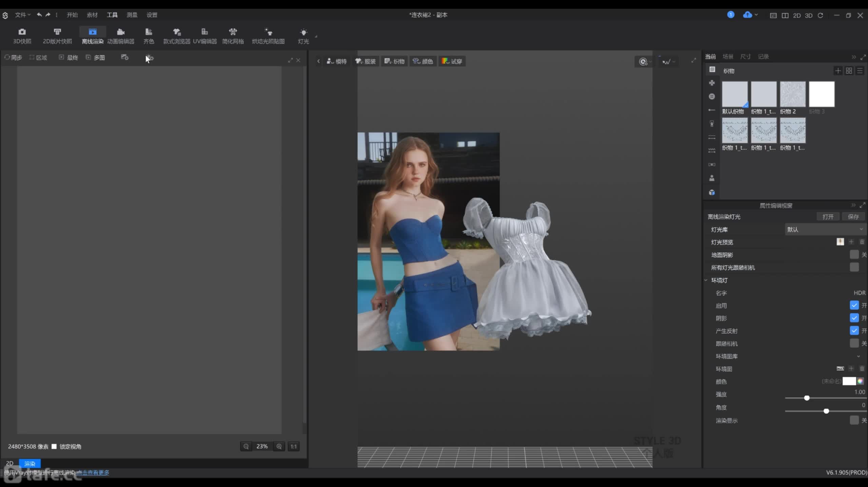Click the 保存 button for render lighting
This screenshot has height=487, width=868.
[x=853, y=216]
